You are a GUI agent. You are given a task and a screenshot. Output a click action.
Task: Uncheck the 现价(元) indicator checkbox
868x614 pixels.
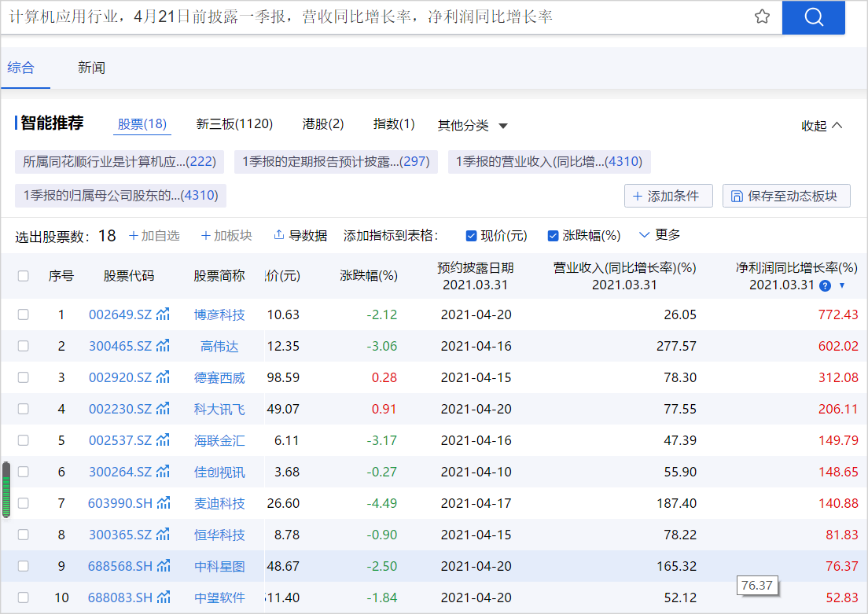[x=471, y=236]
